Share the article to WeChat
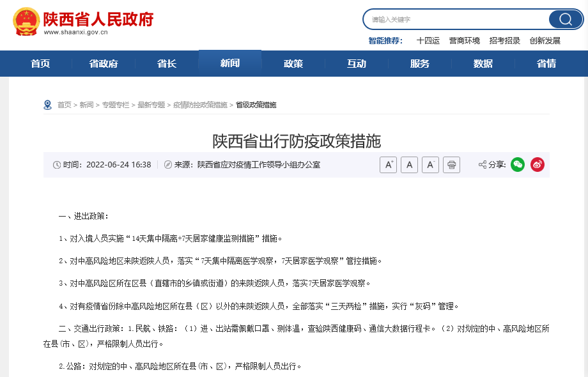Image resolution: width=588 pixels, height=377 pixels. 518,164
